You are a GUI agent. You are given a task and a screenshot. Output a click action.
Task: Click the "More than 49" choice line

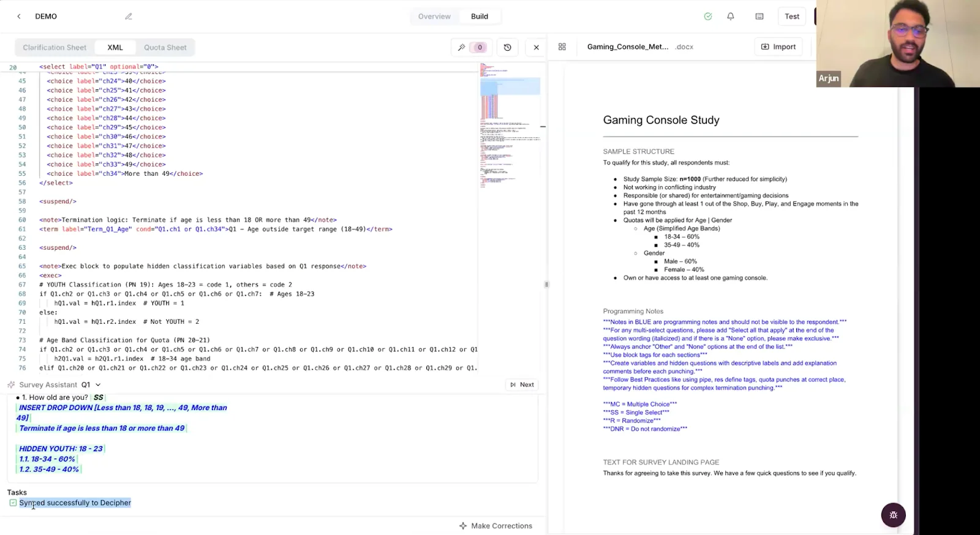point(124,174)
